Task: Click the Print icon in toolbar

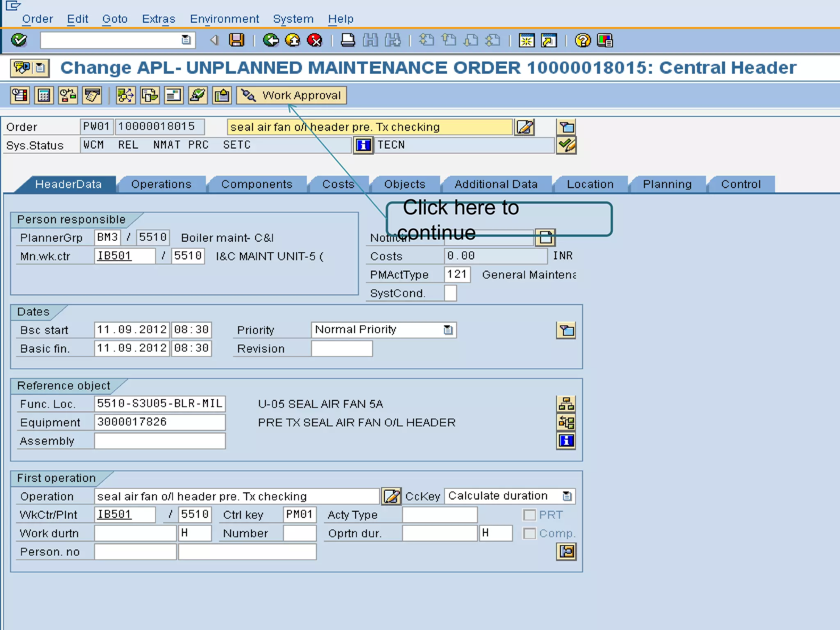Action: tap(348, 40)
